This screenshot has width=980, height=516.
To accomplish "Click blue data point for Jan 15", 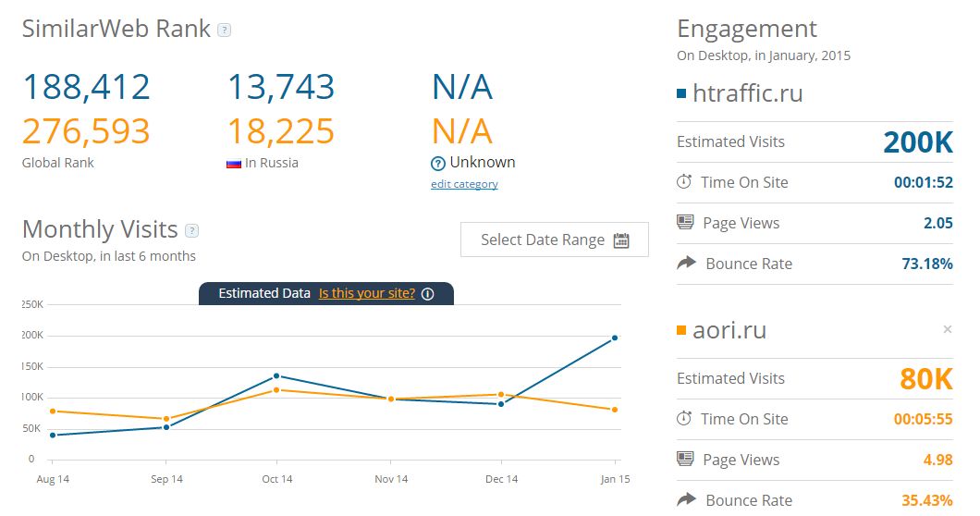I will point(615,338).
